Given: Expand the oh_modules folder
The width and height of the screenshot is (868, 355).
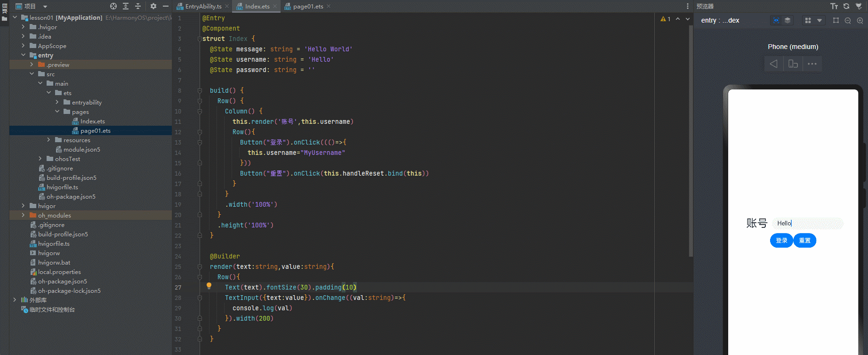Looking at the screenshot, I should pyautogui.click(x=23, y=215).
